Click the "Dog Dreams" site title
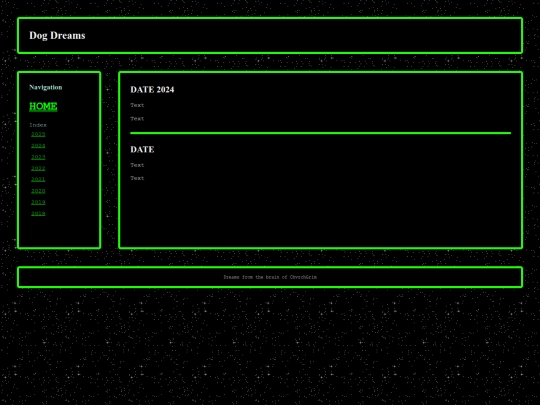The width and height of the screenshot is (540, 405). [x=57, y=35]
